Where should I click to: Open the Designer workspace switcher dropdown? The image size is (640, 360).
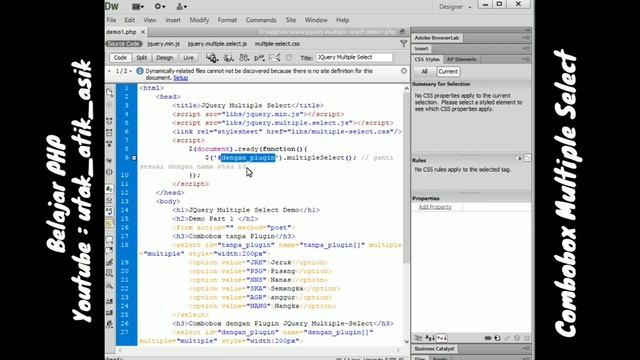[455, 7]
